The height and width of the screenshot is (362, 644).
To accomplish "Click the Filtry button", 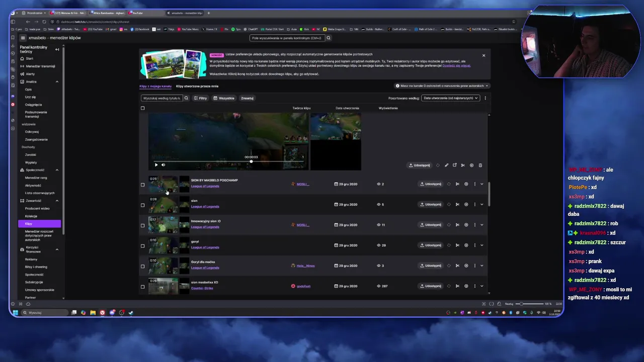I will coord(200,98).
